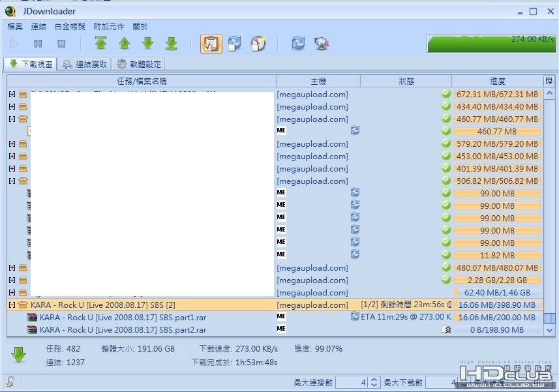The image size is (559, 392).
Task: Open the column chooser icon at table corner
Action: coord(549,81)
